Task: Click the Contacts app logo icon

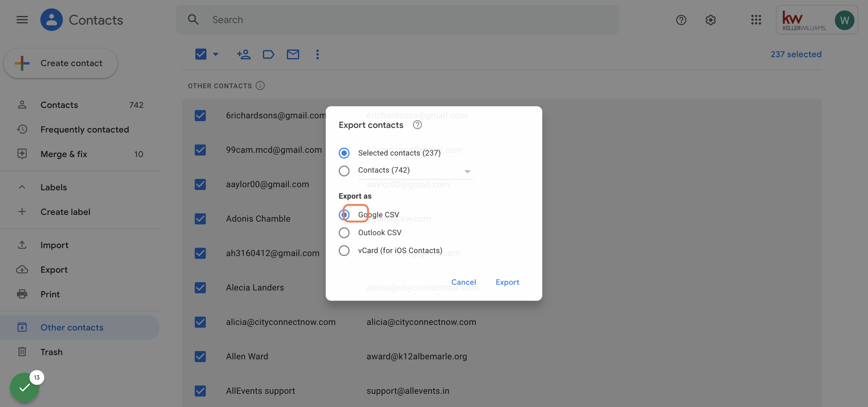Action: [51, 20]
